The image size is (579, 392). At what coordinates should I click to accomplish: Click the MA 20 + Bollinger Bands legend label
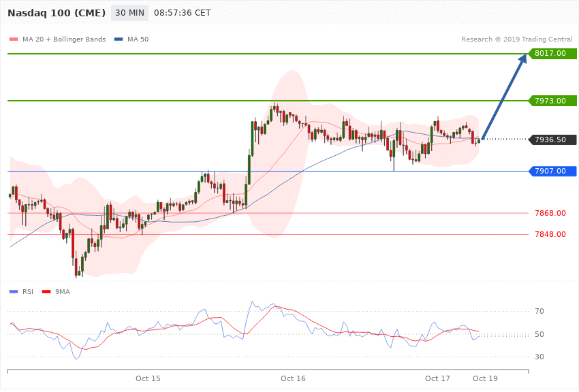(64, 39)
